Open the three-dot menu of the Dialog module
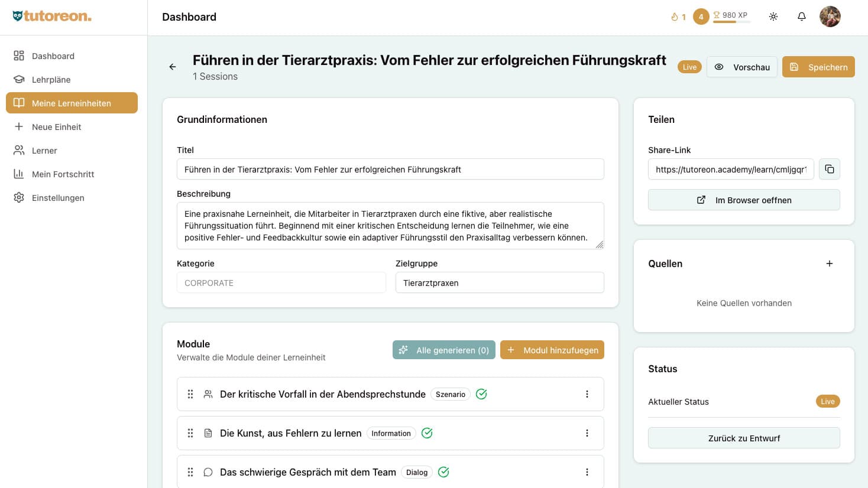The image size is (868, 488). pos(587,472)
